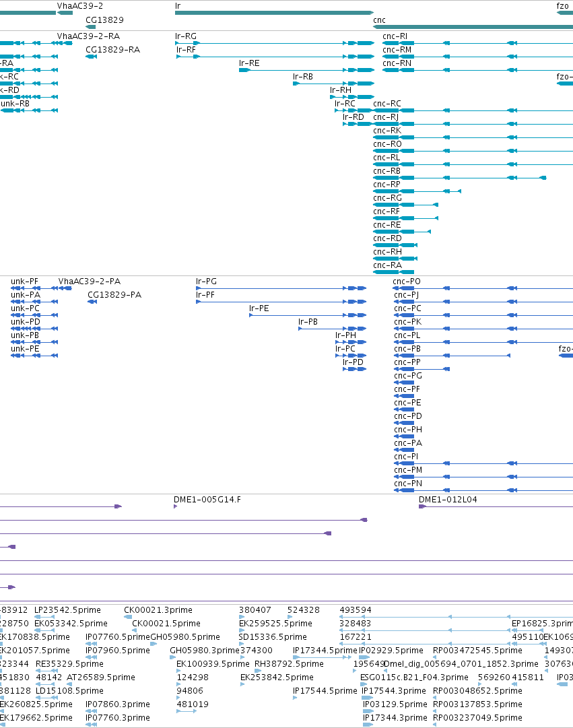
Task: Click the cnc-PN protein label
Action: pos(407,484)
